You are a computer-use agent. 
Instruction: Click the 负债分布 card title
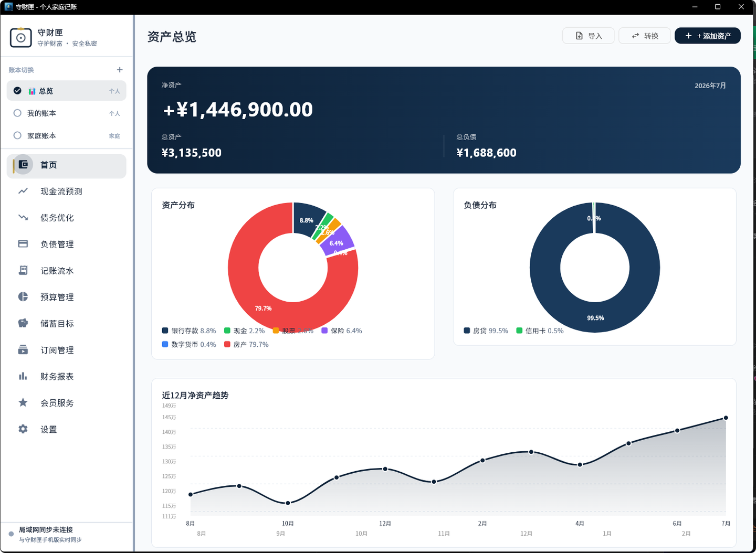tap(480, 205)
